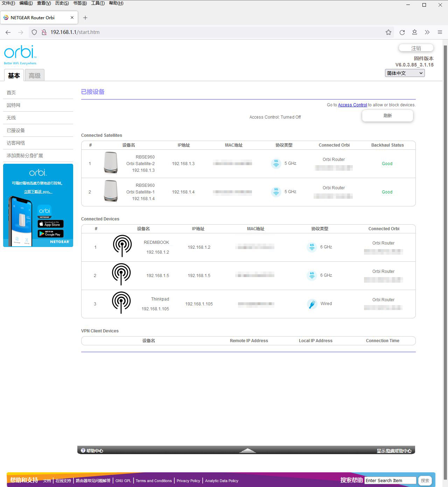
Task: Open the language dropdown 简体中文
Action: click(x=405, y=73)
